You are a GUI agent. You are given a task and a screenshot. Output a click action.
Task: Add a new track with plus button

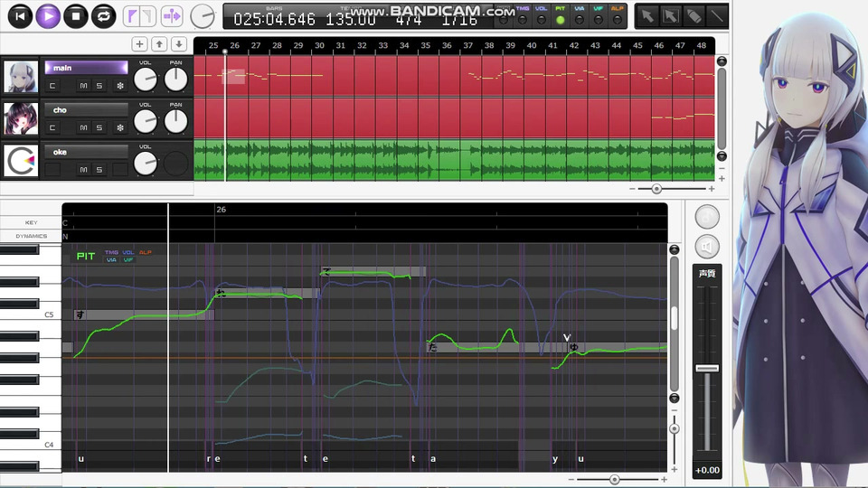(x=139, y=44)
